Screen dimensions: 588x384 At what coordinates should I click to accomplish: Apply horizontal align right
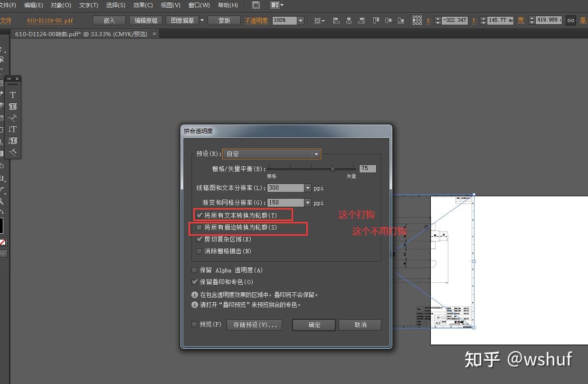coord(361,20)
